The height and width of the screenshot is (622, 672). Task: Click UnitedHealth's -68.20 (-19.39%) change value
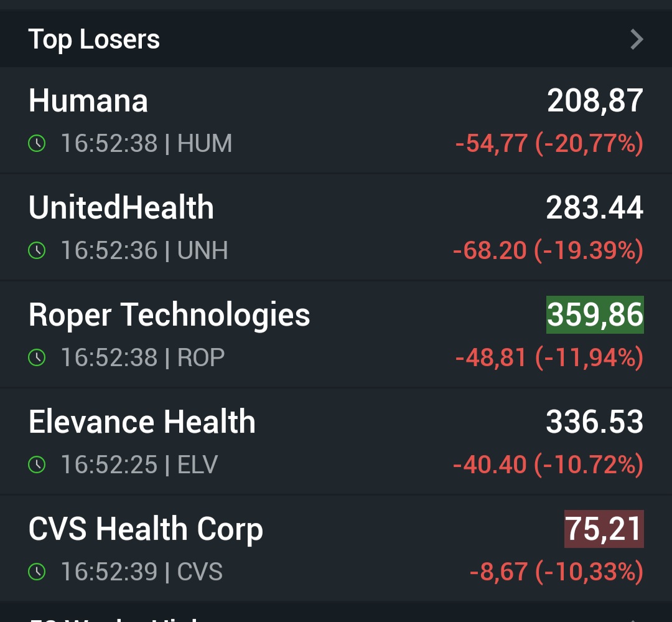coord(548,251)
